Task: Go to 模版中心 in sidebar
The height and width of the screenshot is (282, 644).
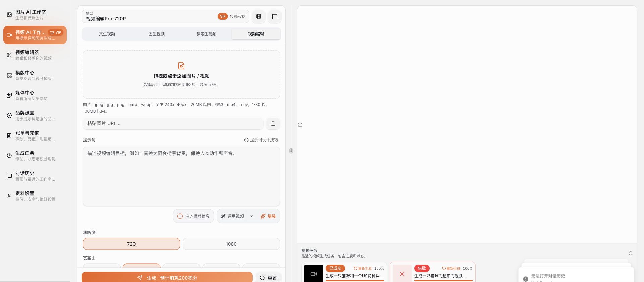Action: click(x=35, y=75)
